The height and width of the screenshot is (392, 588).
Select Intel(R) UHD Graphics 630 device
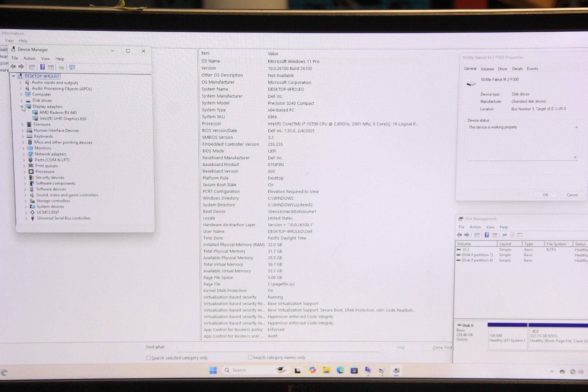pyautogui.click(x=63, y=118)
